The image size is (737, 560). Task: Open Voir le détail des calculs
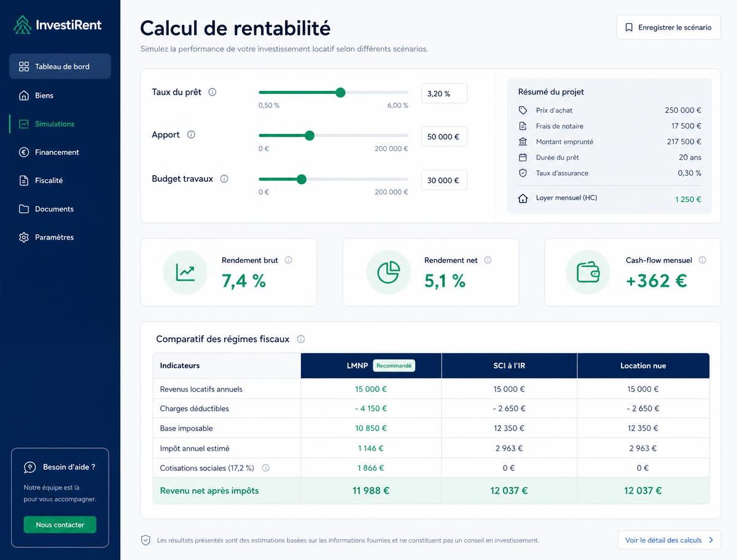[x=669, y=540]
